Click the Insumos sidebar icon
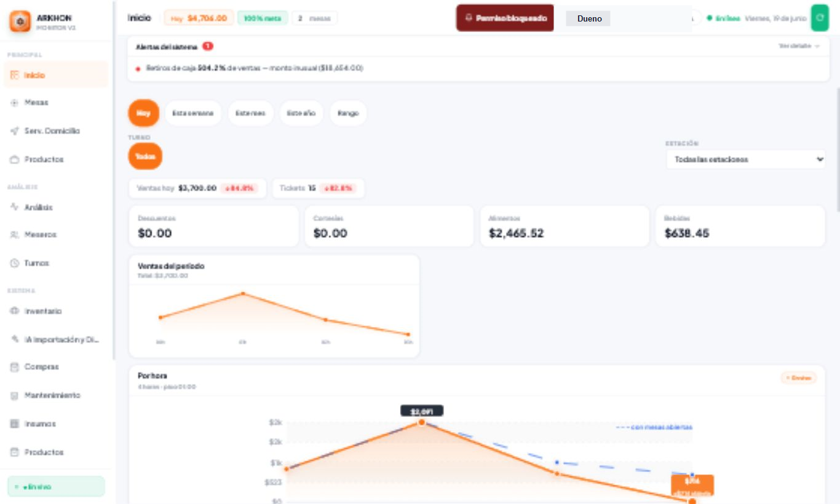 [x=15, y=423]
